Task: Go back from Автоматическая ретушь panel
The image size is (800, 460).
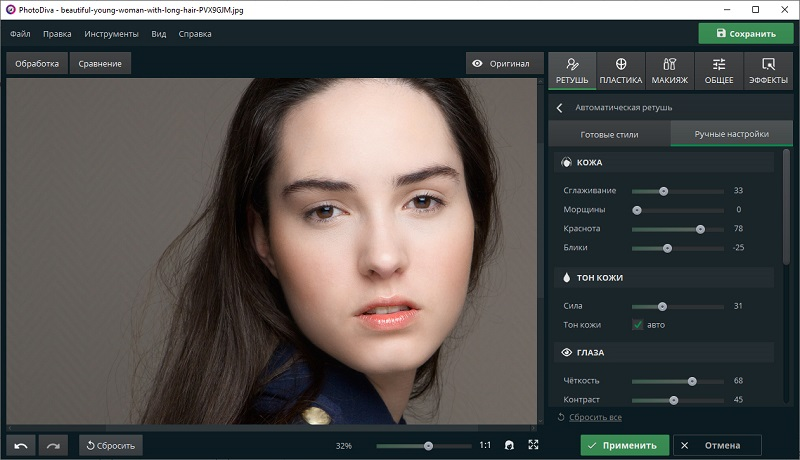Action: pos(559,107)
